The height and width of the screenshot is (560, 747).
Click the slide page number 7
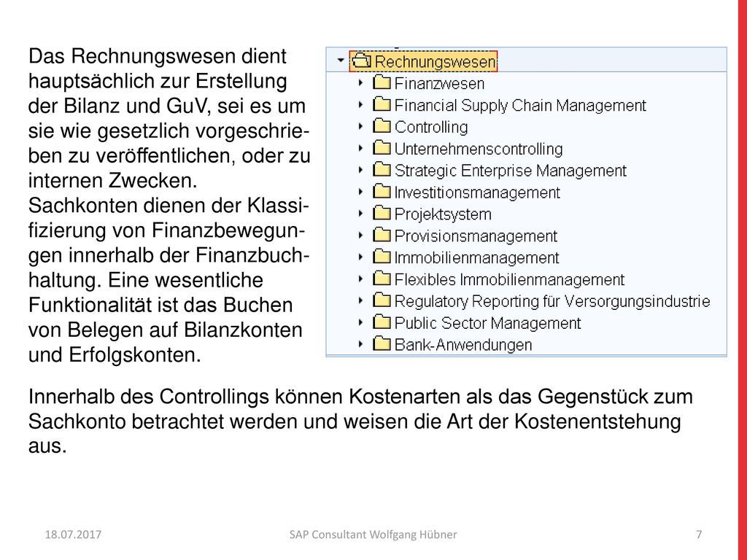[x=699, y=534]
